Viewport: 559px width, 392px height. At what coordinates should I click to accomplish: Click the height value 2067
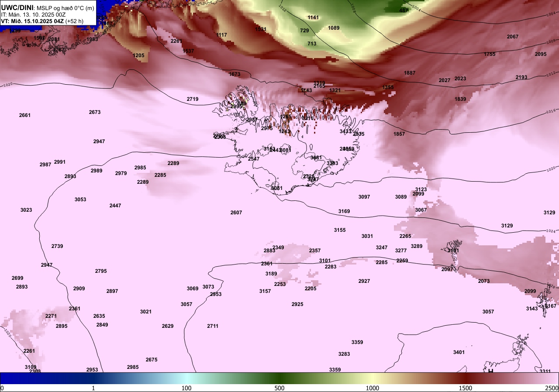[513, 37]
